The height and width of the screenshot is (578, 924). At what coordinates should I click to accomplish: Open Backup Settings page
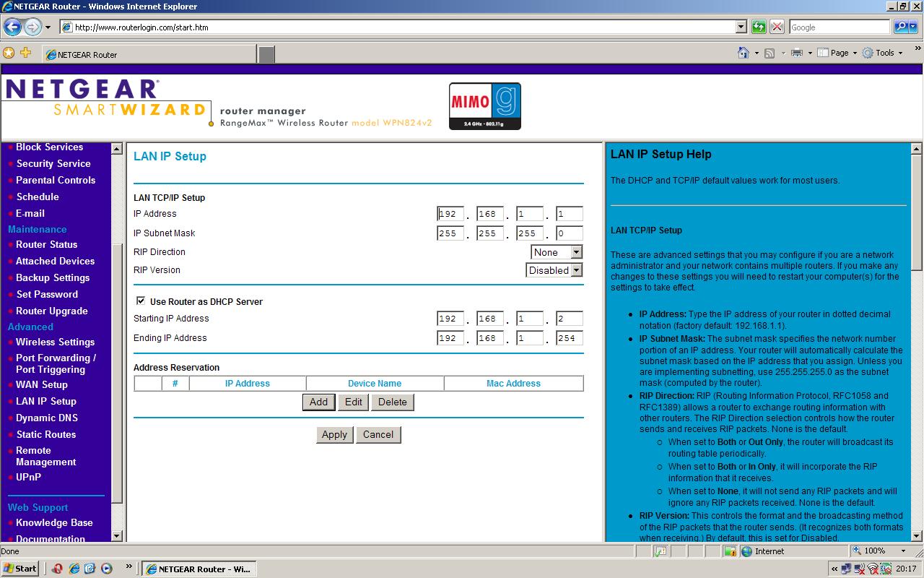53,277
